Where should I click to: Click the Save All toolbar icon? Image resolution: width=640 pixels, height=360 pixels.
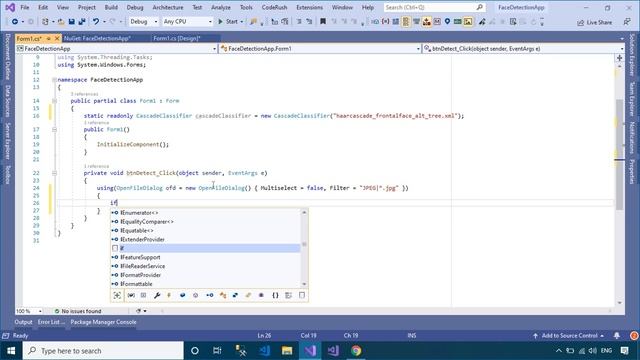(82, 22)
